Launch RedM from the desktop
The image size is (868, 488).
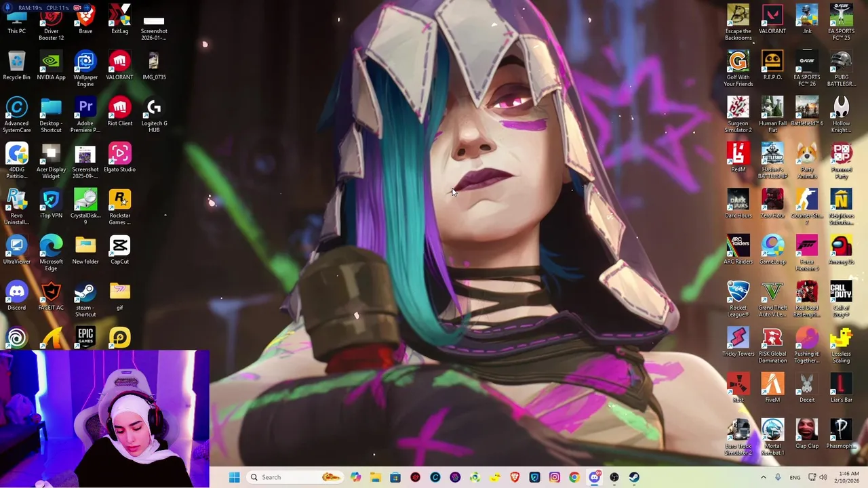click(x=738, y=159)
